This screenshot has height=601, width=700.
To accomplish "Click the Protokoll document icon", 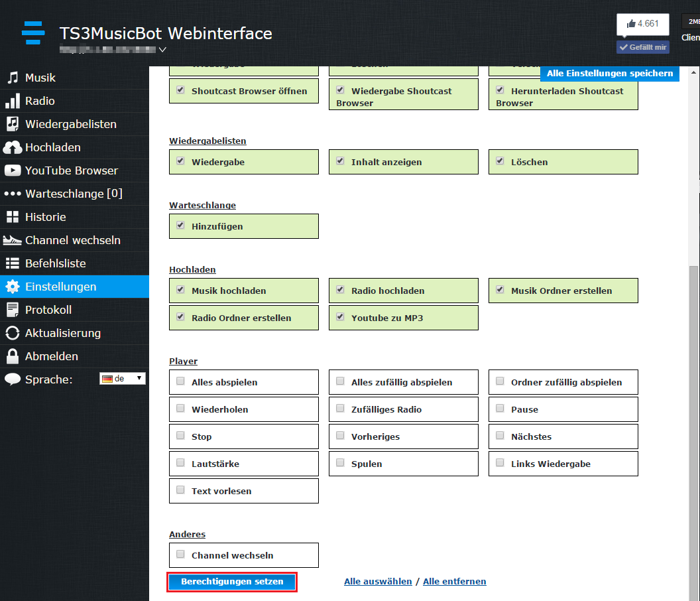I will tap(13, 310).
